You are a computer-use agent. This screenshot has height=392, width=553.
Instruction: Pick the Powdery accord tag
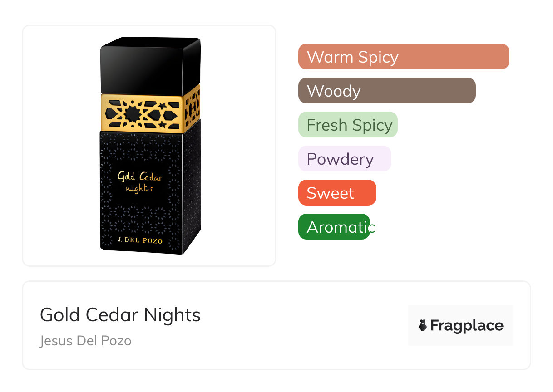(x=344, y=159)
